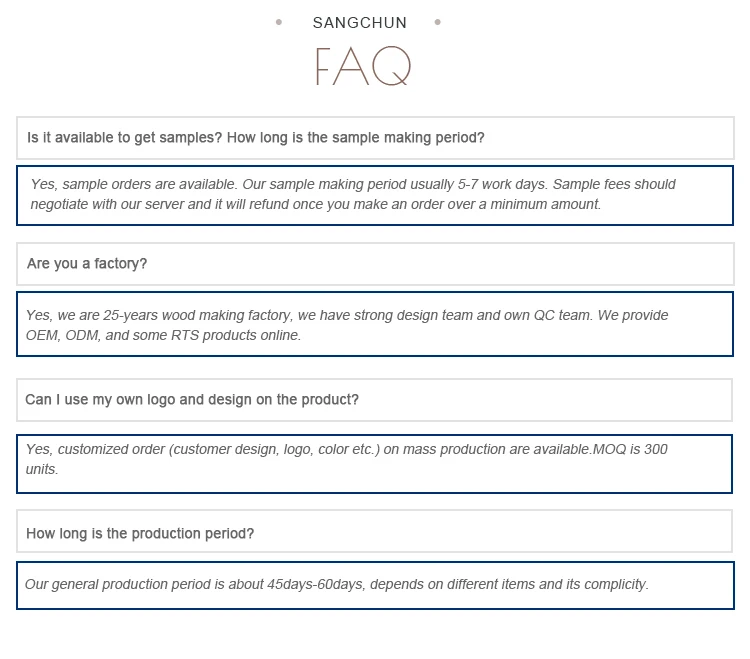
Task: Click the "(customer design, logo, color etc.)" text
Action: click(275, 450)
